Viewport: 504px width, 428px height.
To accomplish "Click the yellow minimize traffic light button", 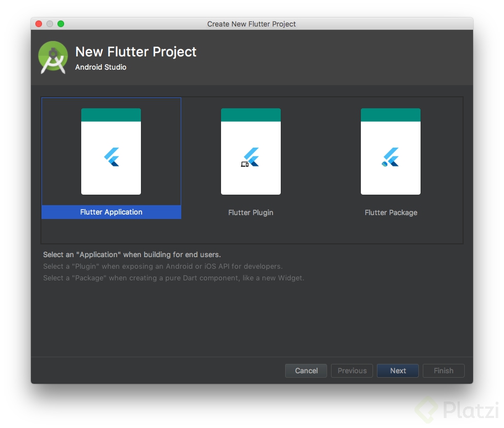I will coord(49,24).
